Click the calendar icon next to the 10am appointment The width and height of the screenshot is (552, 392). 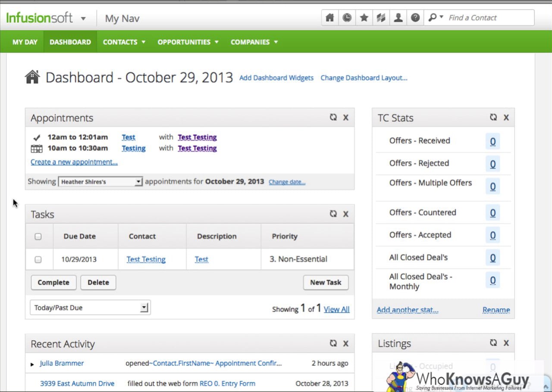(37, 148)
